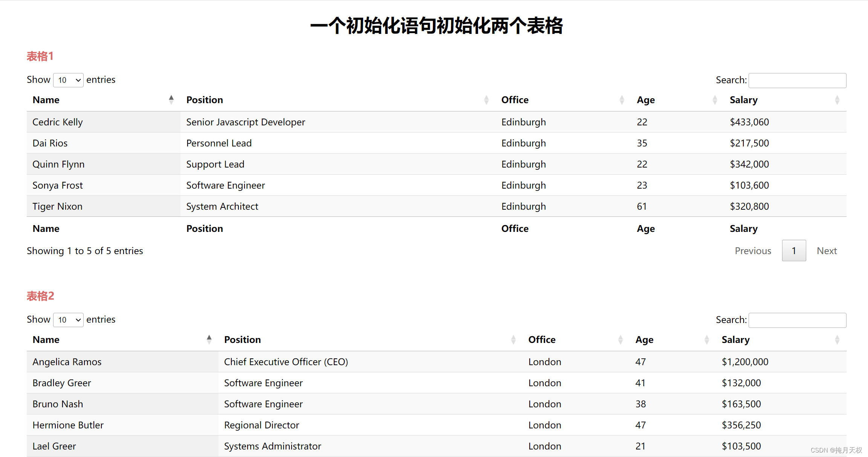
Task: Select page 1 in 表格1 pagination
Action: (x=794, y=251)
